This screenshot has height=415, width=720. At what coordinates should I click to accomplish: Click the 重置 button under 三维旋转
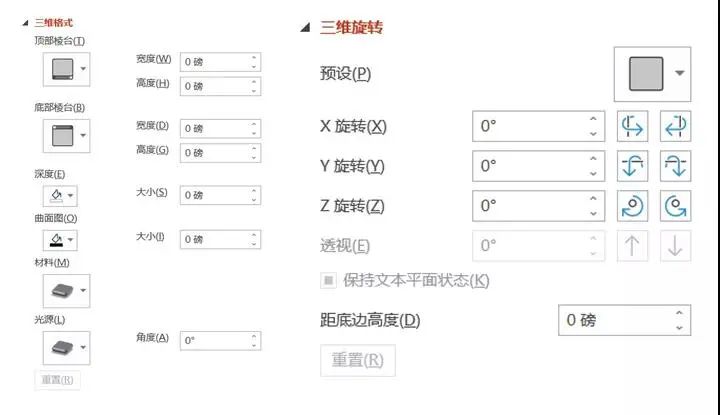tap(357, 360)
